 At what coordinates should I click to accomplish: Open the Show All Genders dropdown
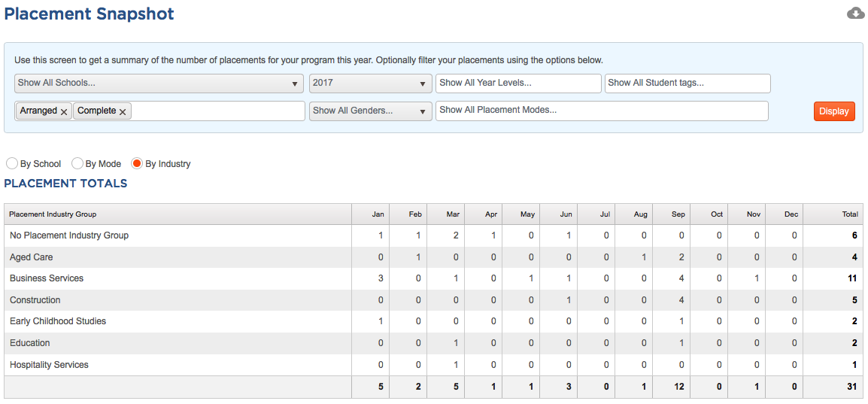click(370, 111)
